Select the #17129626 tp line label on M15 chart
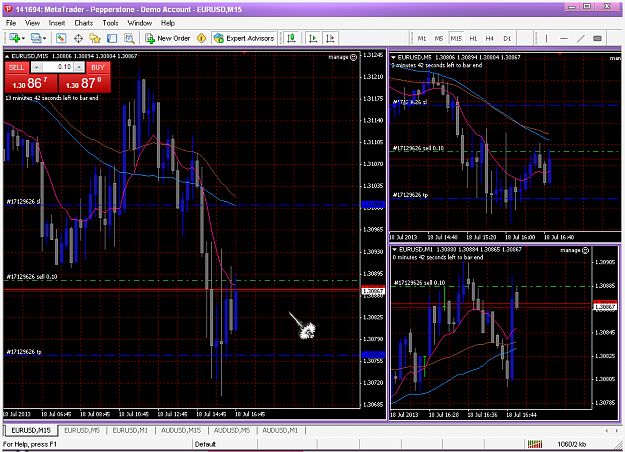 click(x=24, y=352)
